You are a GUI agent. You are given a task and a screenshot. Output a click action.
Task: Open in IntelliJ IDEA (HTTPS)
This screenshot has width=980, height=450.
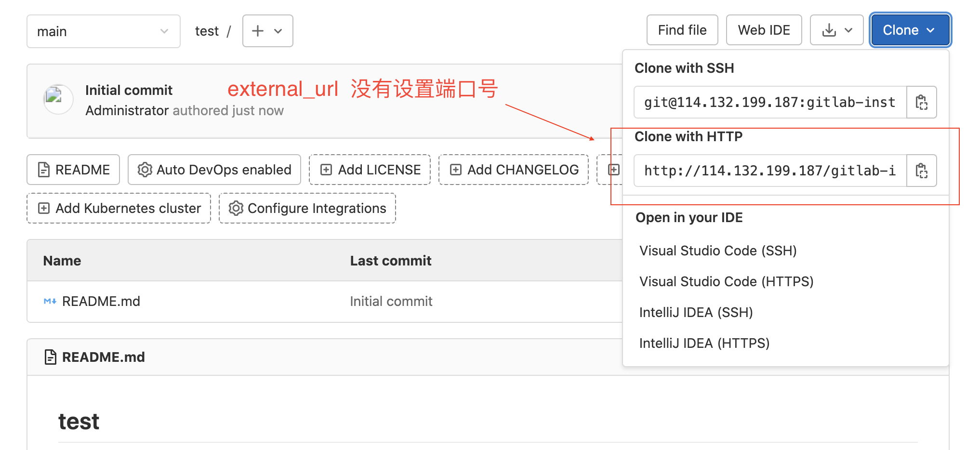pyautogui.click(x=704, y=343)
